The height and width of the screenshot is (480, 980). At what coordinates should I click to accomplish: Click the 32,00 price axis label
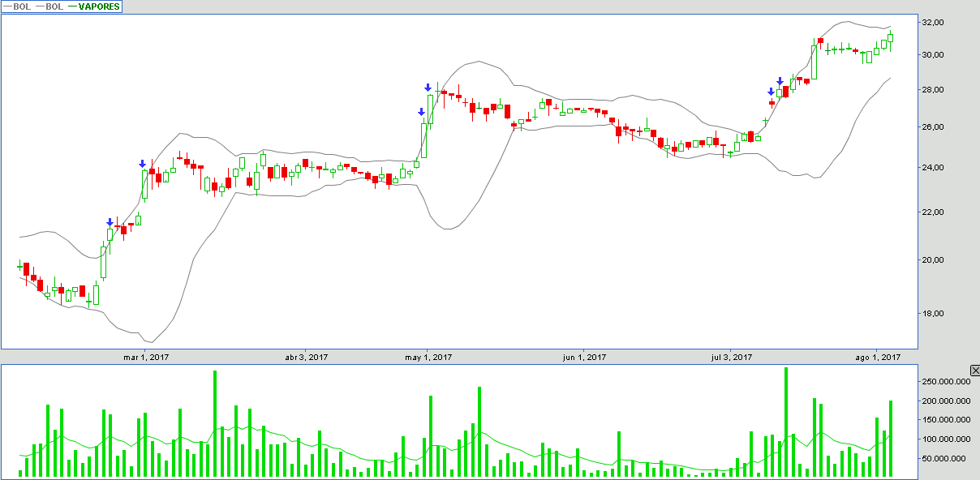[933, 23]
